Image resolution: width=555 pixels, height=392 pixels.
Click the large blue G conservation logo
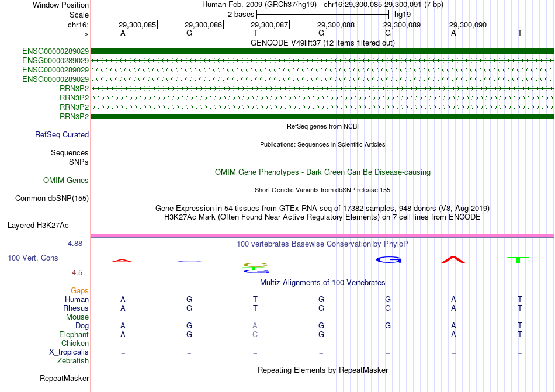(388, 260)
